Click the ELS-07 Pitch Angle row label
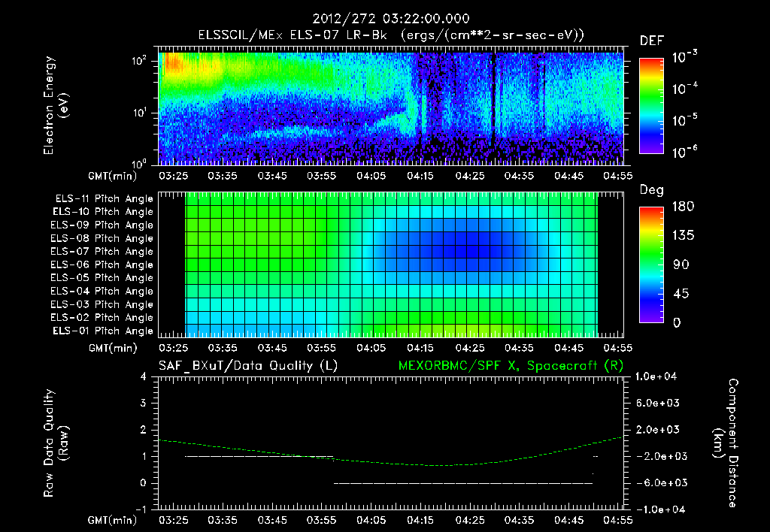The height and width of the screenshot is (532, 770). (x=102, y=251)
